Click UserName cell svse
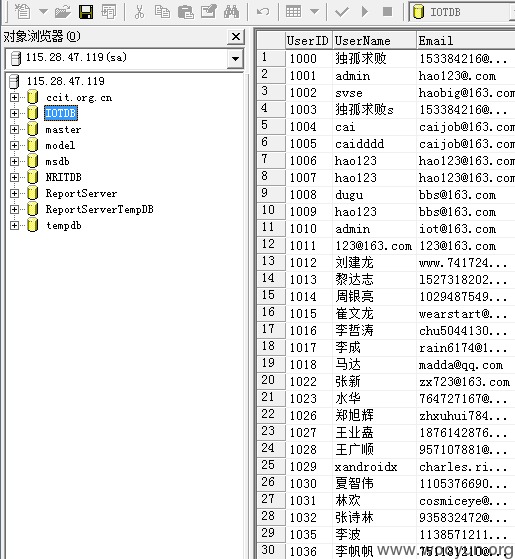 374,93
